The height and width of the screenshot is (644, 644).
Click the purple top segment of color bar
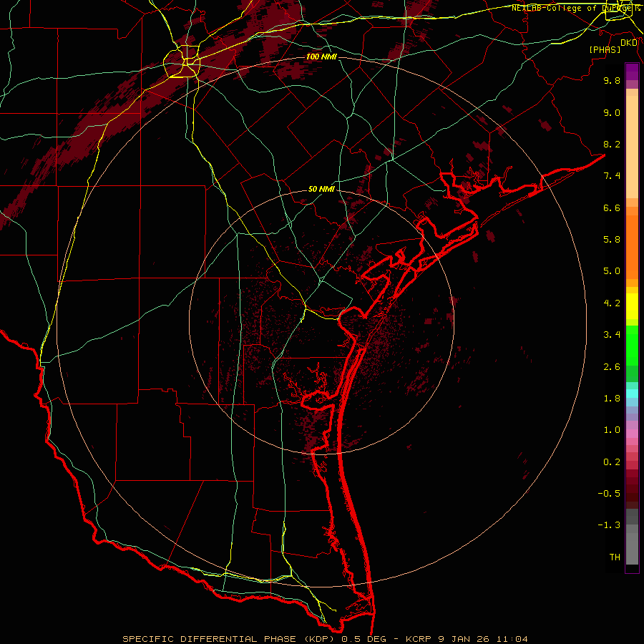tap(632, 72)
